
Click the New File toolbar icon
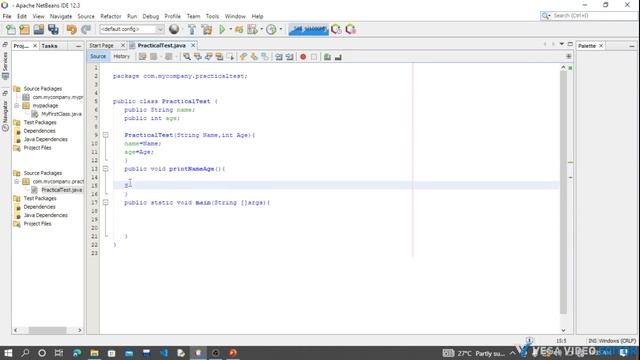11,29
